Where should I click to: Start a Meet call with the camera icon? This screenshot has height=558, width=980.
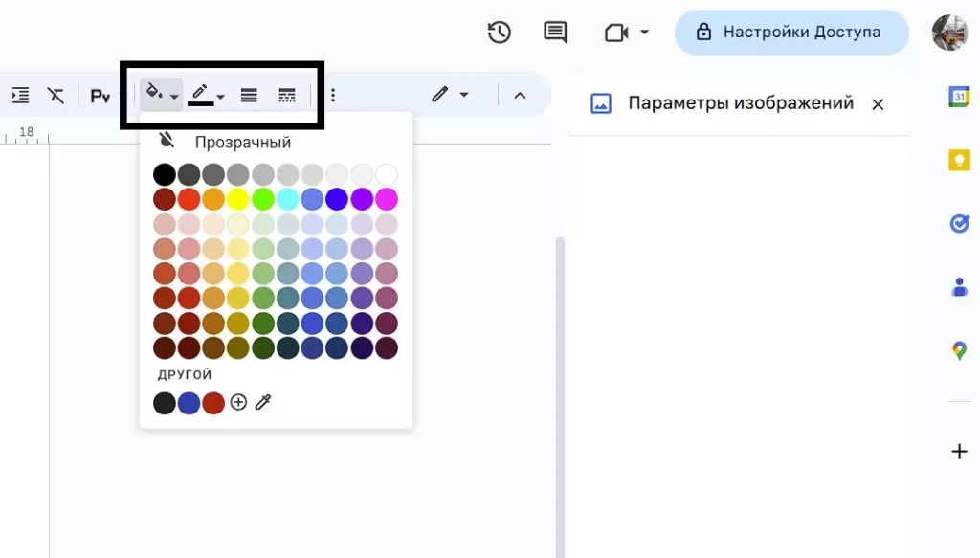pos(616,32)
